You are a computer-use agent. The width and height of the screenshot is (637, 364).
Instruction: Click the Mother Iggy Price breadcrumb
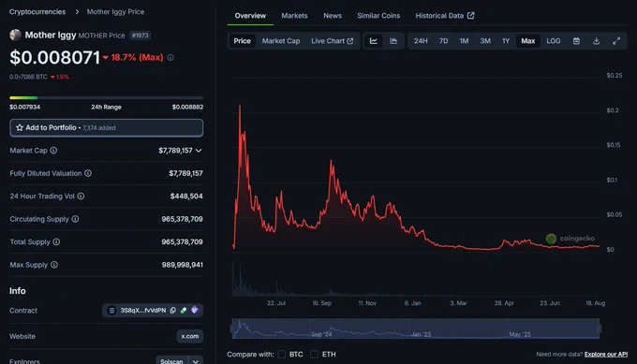[x=115, y=12]
